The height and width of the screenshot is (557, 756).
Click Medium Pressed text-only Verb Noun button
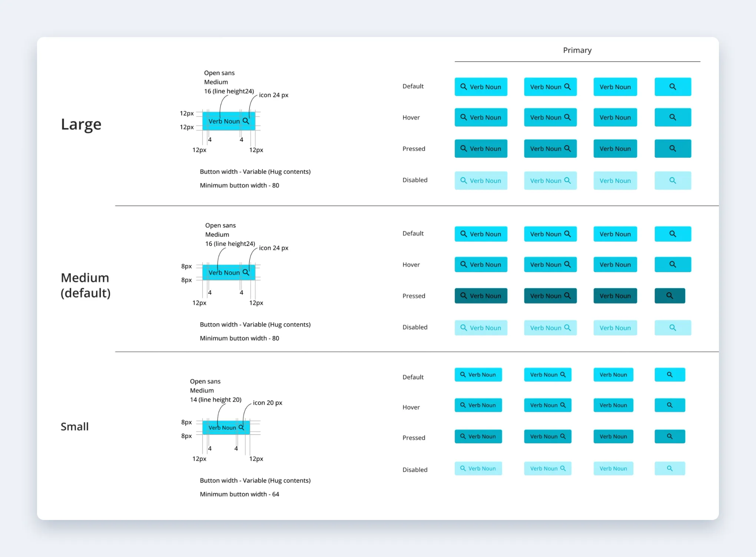pyautogui.click(x=615, y=296)
